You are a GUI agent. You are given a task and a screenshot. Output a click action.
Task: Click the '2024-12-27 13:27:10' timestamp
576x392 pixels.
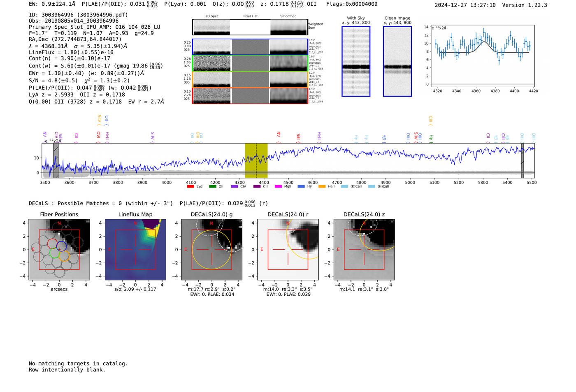pyautogui.click(x=465, y=5)
